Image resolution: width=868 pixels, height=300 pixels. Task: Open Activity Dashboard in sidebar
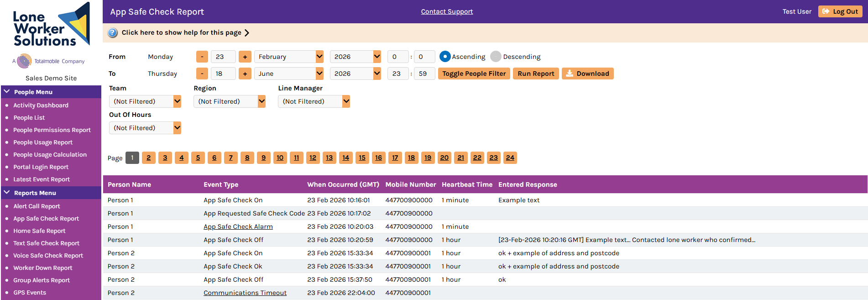41,105
